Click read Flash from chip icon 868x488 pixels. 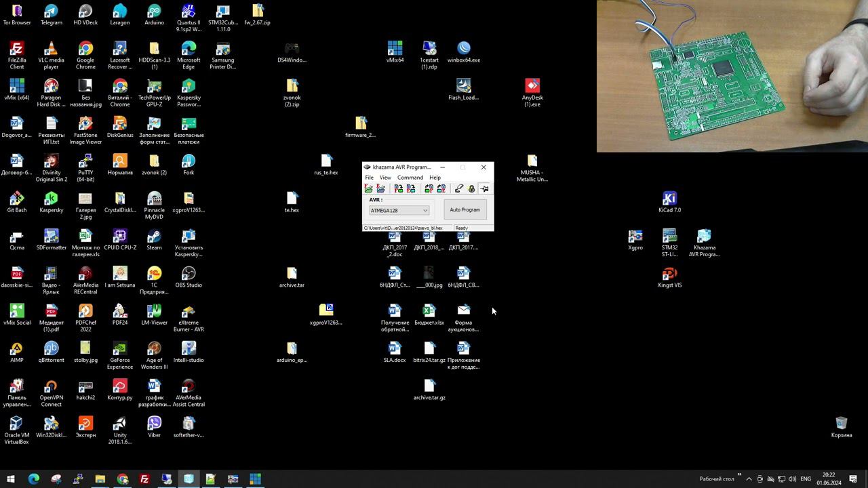tap(429, 189)
